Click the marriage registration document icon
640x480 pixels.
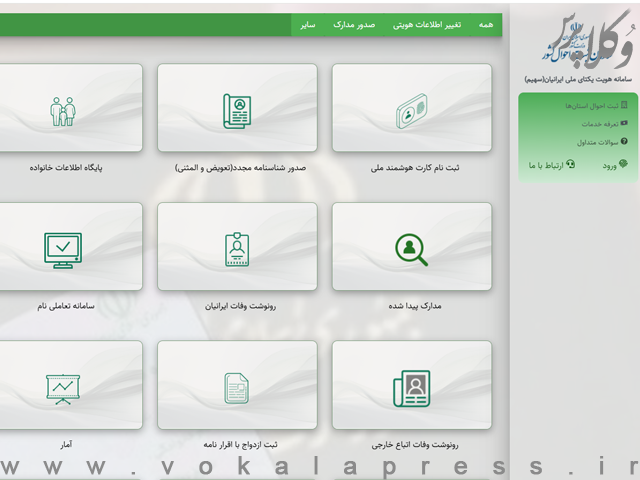pyautogui.click(x=237, y=387)
